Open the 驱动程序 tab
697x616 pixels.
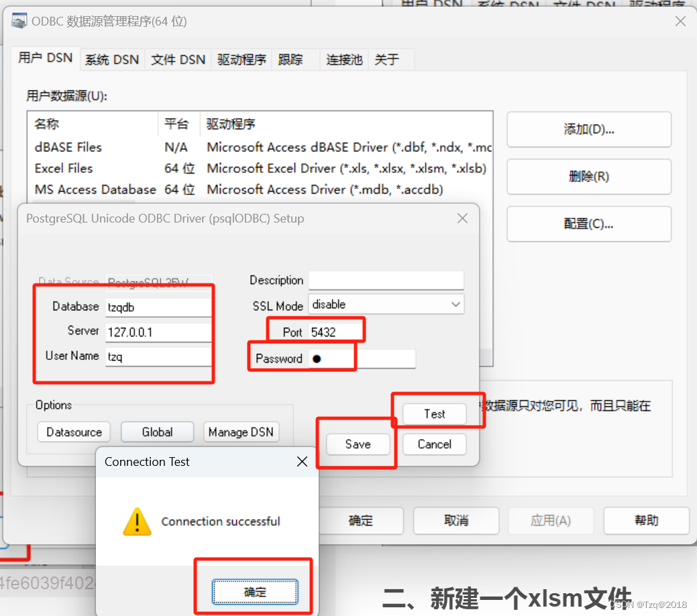(242, 59)
